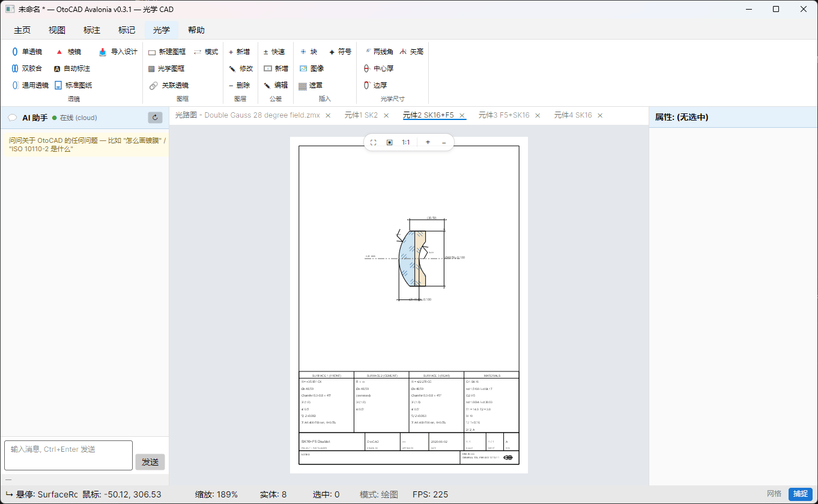The width and height of the screenshot is (818, 504).
Task: Click 修改 to modify layer
Action: 241,68
